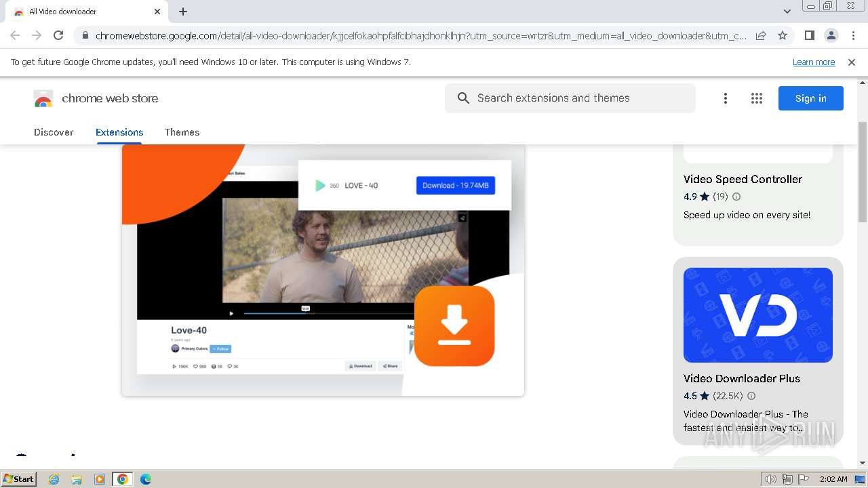868x488 pixels.
Task: Click the taskbar clock showing 2:02 AM
Action: coord(833,479)
